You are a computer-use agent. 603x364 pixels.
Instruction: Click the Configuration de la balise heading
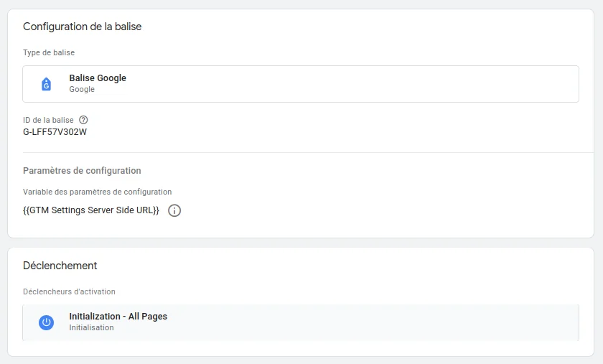pyautogui.click(x=83, y=27)
